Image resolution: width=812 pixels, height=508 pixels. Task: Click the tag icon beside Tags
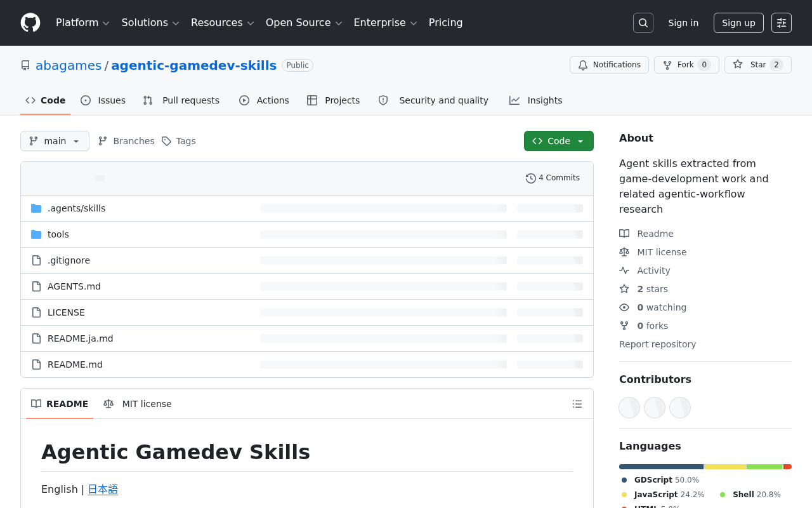[166, 141]
